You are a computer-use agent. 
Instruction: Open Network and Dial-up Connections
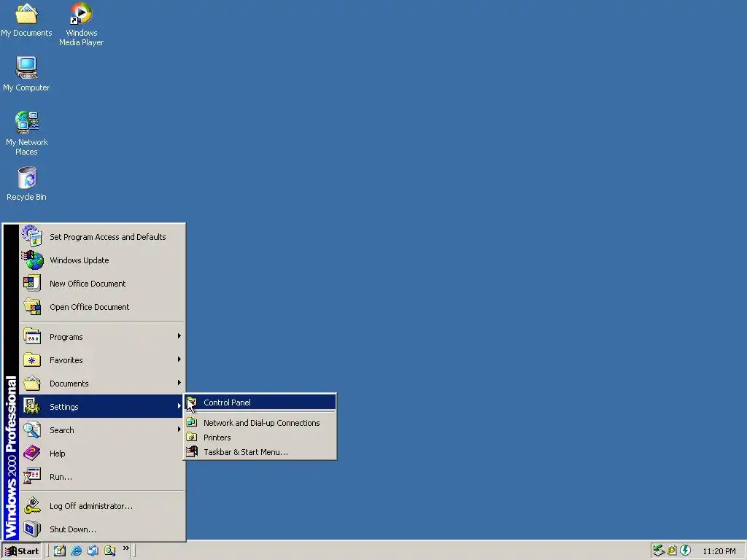(x=260, y=423)
